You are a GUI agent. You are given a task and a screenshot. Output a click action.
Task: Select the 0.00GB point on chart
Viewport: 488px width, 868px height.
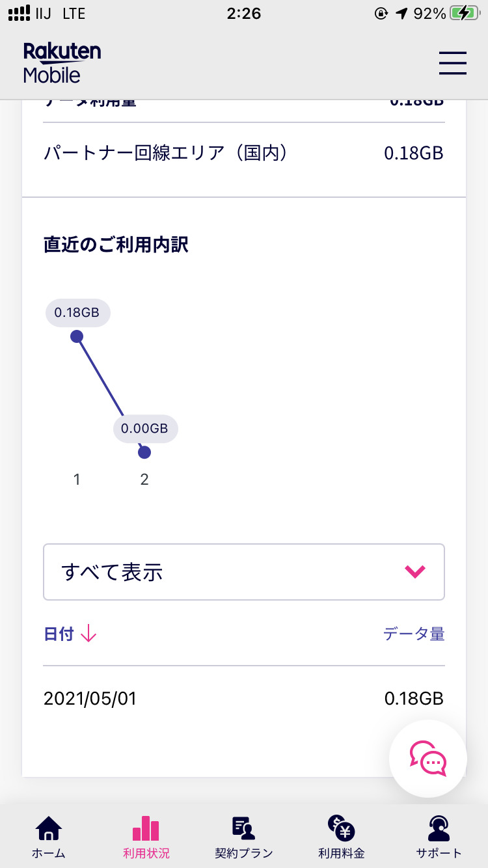144,452
